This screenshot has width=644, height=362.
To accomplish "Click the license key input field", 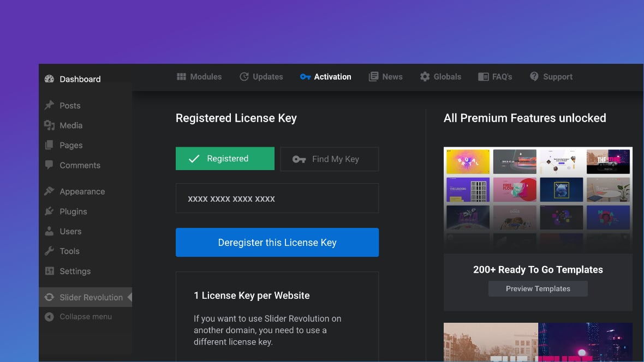I will pos(277,198).
